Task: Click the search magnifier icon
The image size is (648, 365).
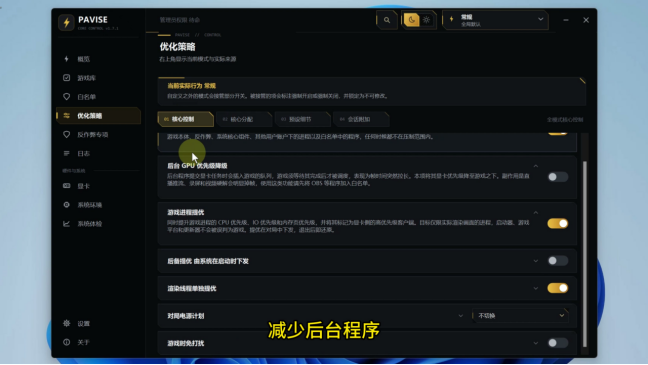Action: (x=387, y=20)
